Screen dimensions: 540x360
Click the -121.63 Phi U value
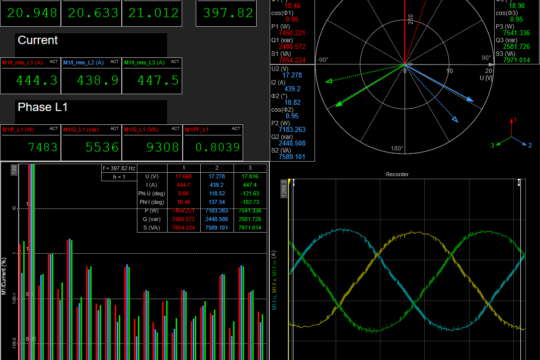pos(250,194)
